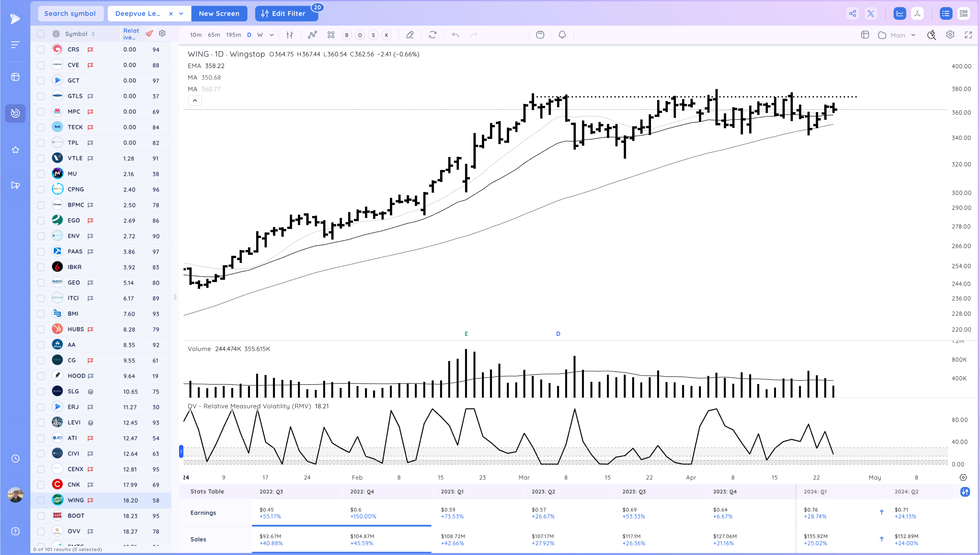Click the D dividend marker on chart
The width and height of the screenshot is (980, 555).
pyautogui.click(x=558, y=334)
